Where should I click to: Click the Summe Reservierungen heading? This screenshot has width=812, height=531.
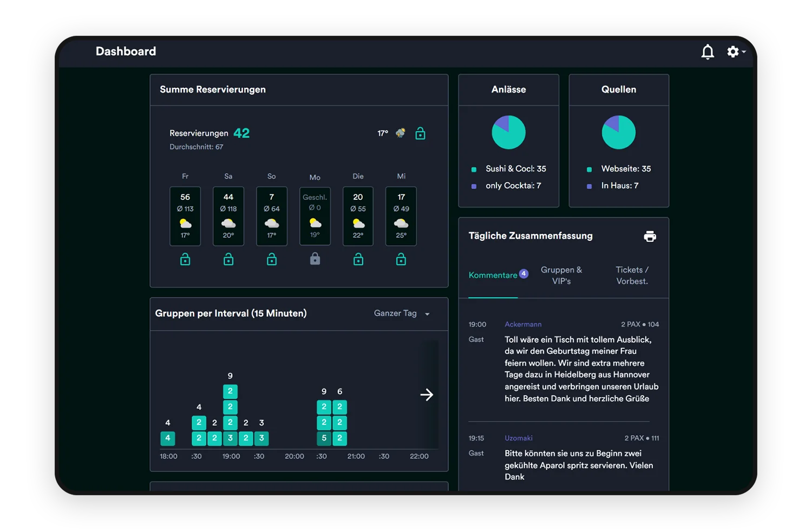[213, 89]
